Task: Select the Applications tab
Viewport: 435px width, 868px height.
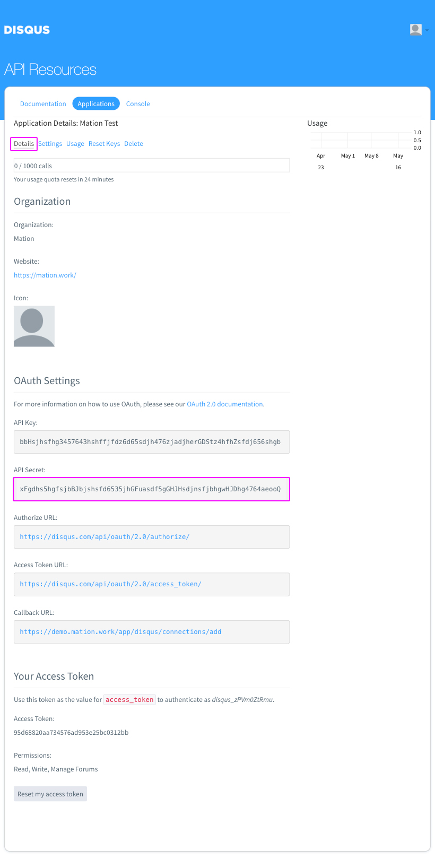Action: (96, 104)
